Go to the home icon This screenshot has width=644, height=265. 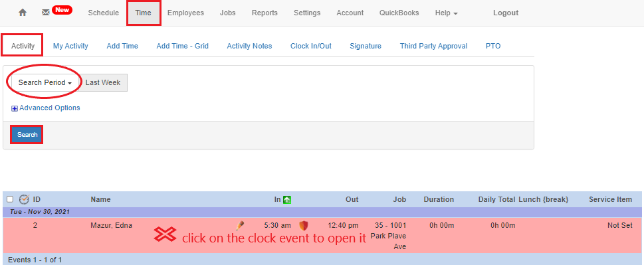click(x=23, y=13)
